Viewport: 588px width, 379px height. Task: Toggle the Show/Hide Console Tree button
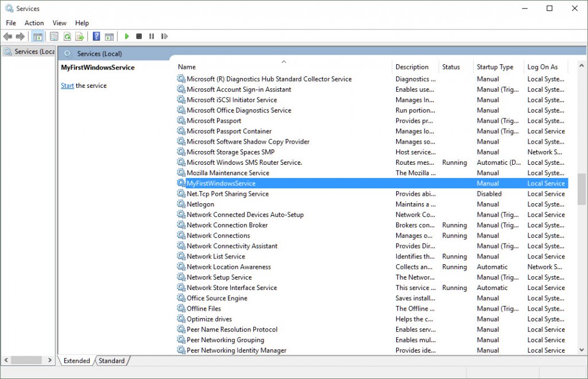[x=37, y=36]
